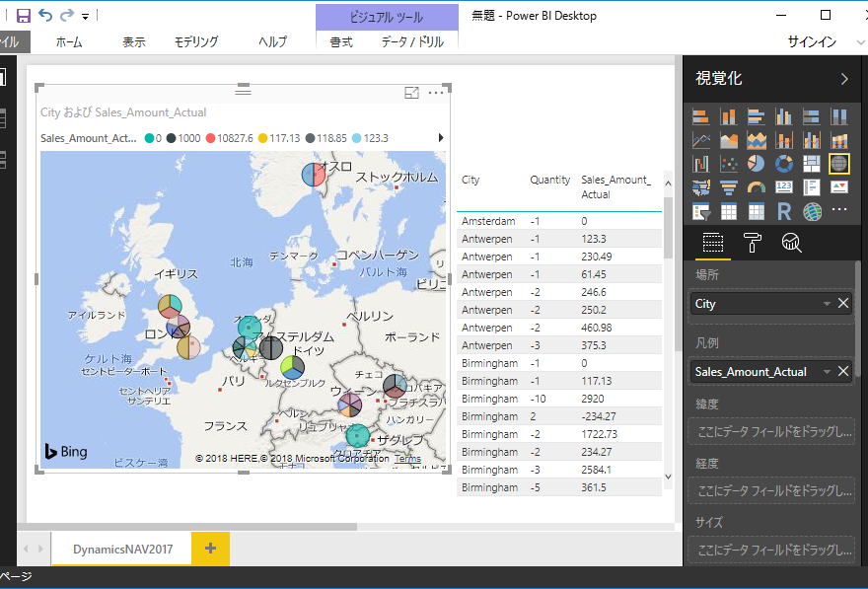Switch to the filled map visual
The width and height of the screenshot is (868, 589).
(x=701, y=187)
